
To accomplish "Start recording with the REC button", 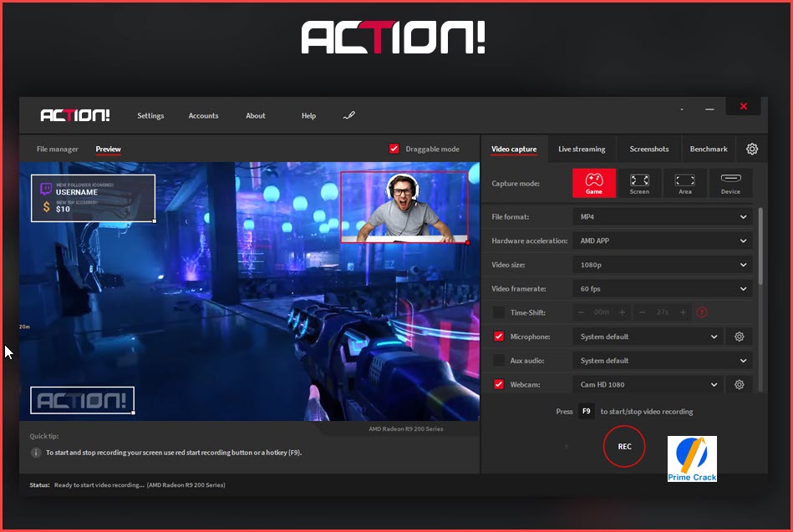I will click(624, 447).
